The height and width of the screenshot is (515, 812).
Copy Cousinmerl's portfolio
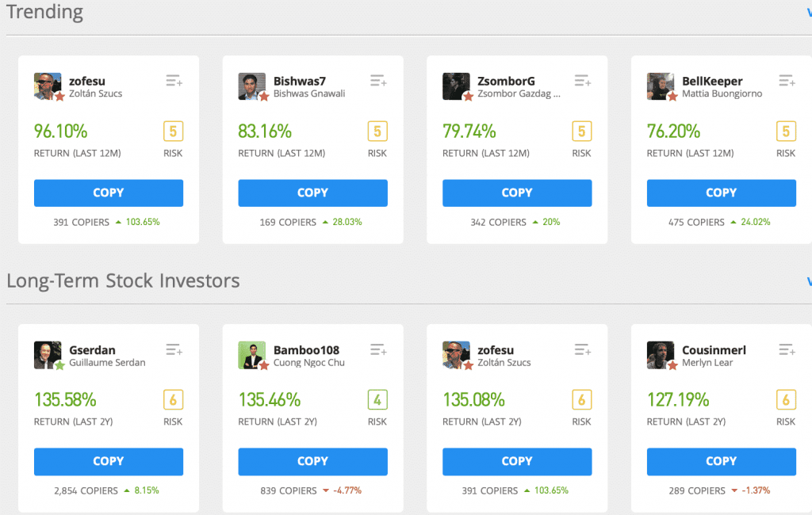721,461
